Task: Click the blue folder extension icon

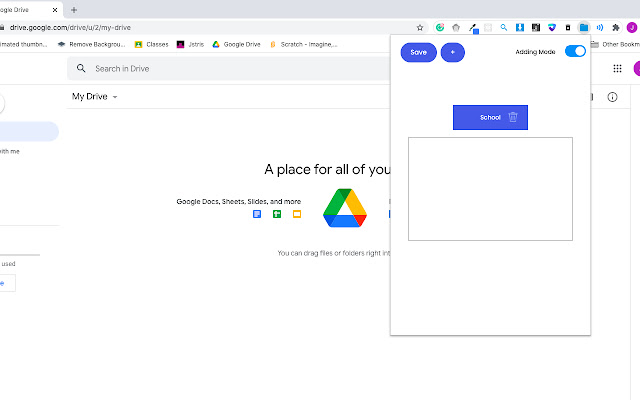Action: pos(584,28)
